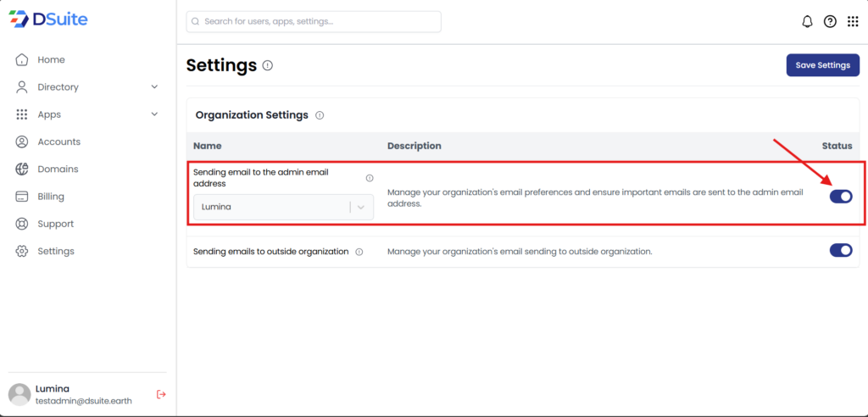
Task: Go to Home in sidebar
Action: click(x=51, y=60)
